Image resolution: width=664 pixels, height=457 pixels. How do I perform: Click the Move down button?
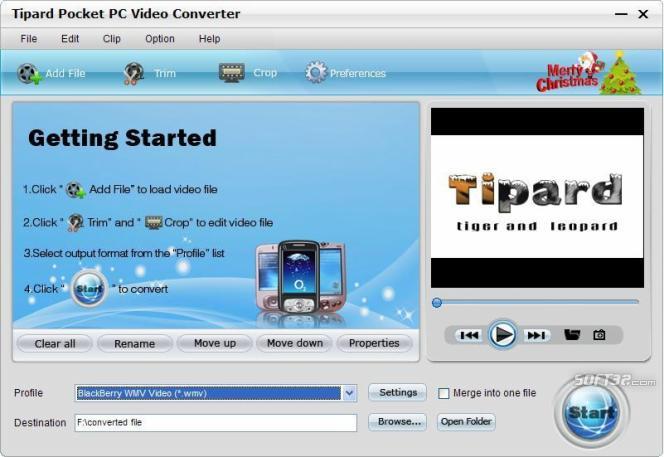click(x=295, y=343)
